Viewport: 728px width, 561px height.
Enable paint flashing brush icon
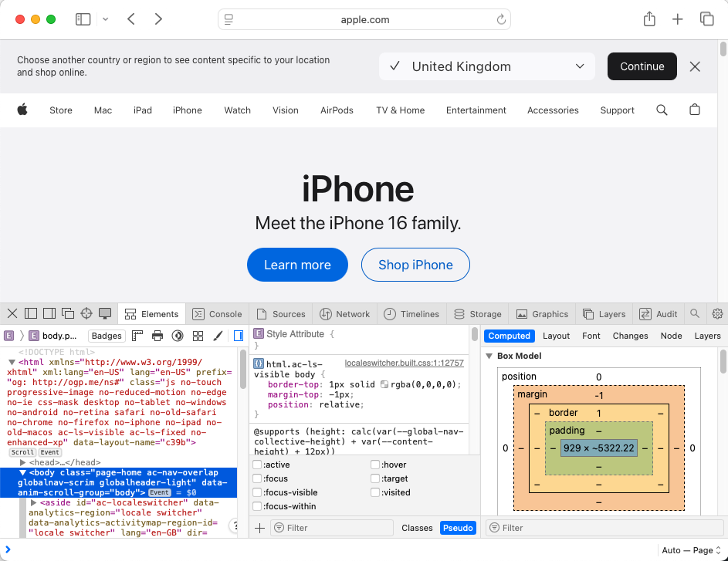coord(218,336)
